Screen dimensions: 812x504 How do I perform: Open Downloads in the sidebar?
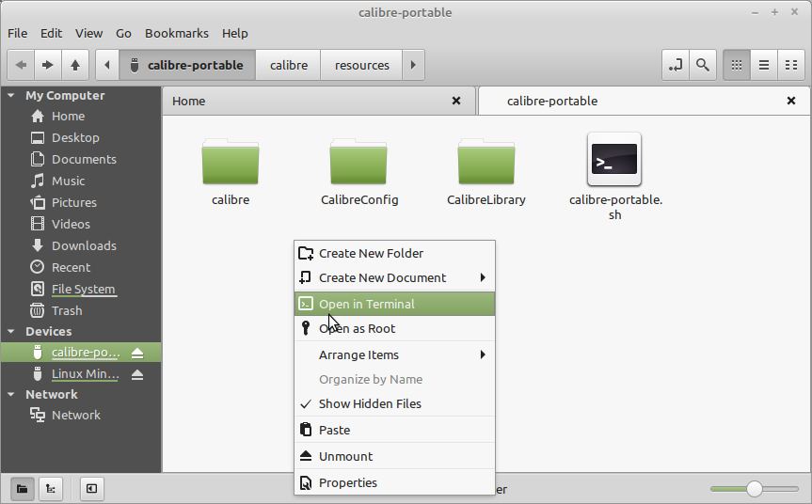[84, 245]
